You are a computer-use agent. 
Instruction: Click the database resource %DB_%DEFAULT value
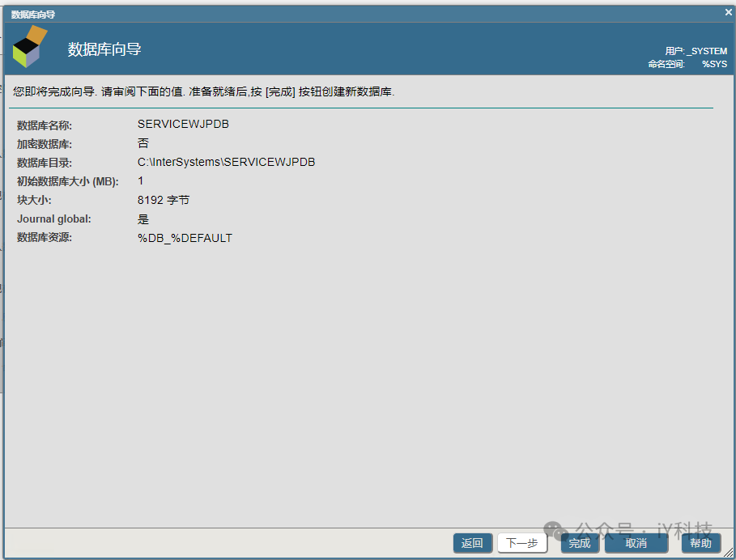click(185, 238)
